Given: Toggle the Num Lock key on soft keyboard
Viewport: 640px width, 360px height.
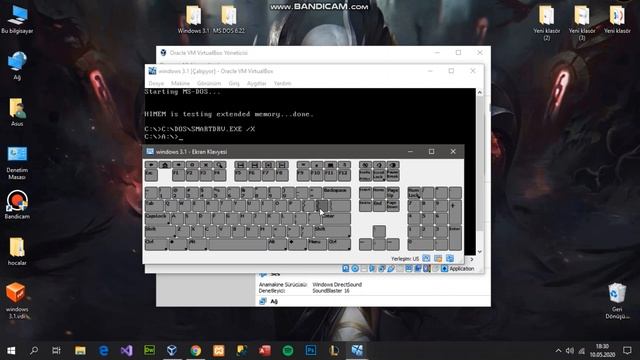Looking at the screenshot, I should pos(414,193).
